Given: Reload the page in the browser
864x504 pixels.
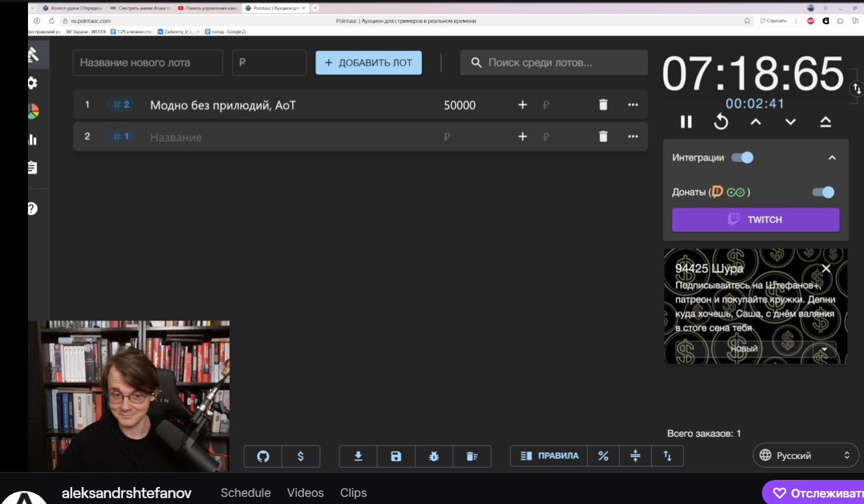Looking at the screenshot, I should [51, 21].
